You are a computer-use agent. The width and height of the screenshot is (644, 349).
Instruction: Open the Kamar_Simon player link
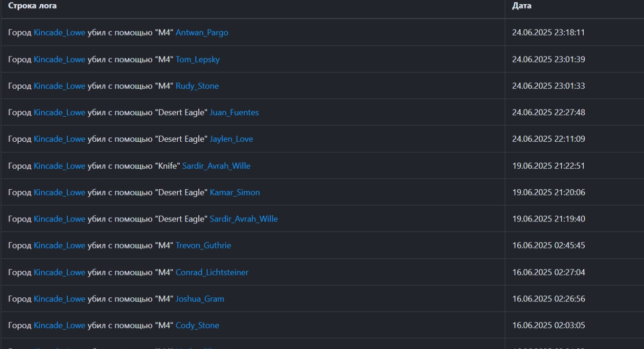click(234, 193)
